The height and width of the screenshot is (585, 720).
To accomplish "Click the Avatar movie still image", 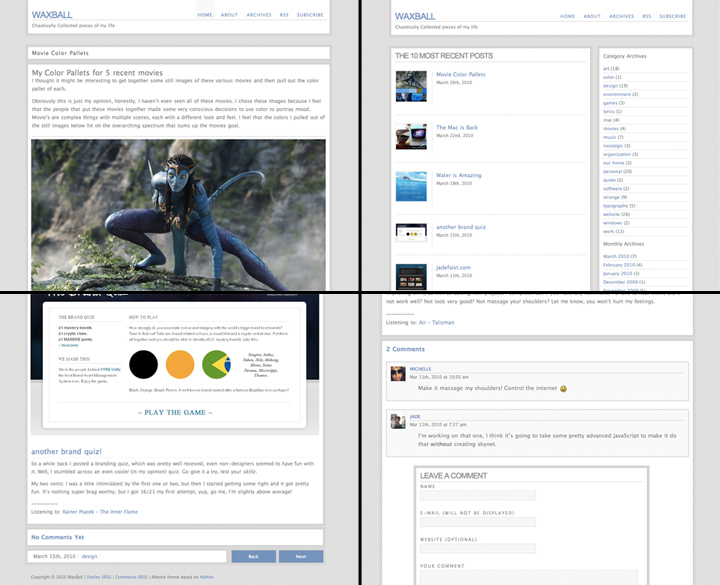I will [x=178, y=215].
